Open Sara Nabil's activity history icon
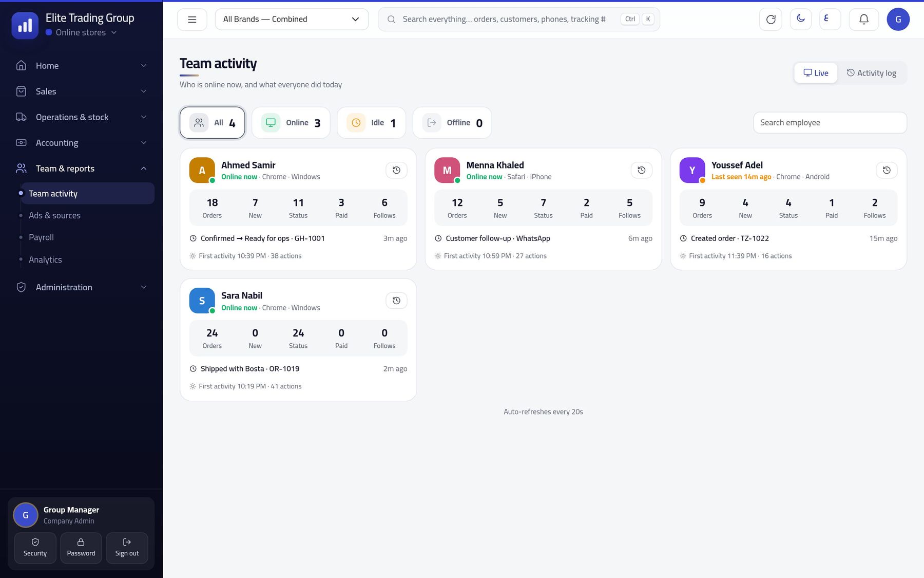This screenshot has height=578, width=924. (396, 301)
